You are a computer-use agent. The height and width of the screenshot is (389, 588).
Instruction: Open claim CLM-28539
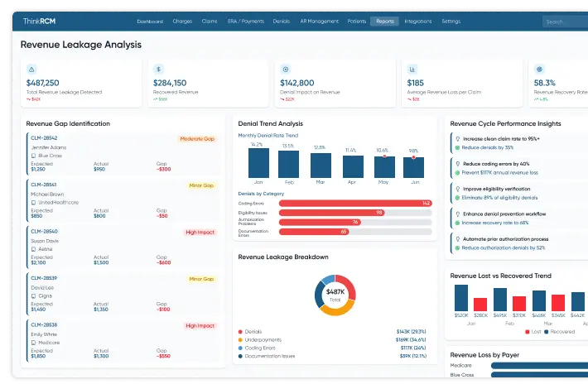click(44, 278)
